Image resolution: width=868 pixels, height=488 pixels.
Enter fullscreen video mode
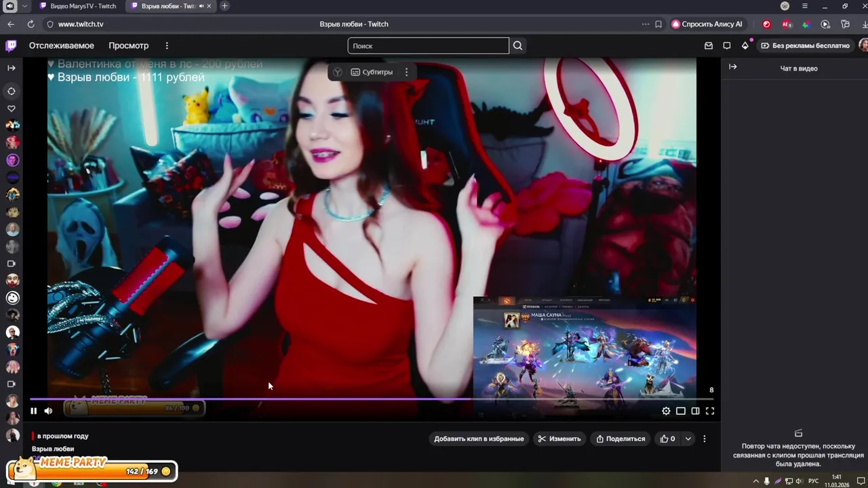point(710,411)
